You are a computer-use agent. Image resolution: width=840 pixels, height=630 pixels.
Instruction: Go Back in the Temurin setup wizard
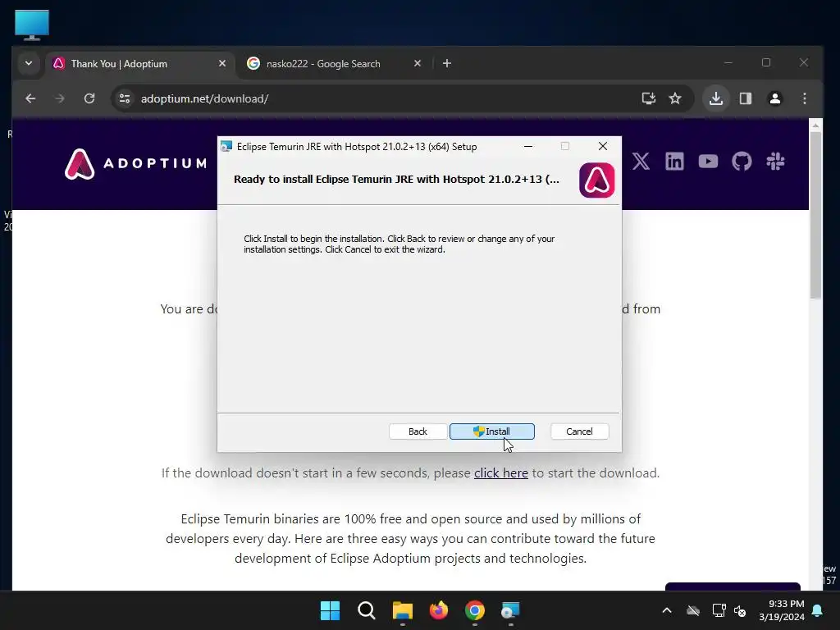click(418, 431)
